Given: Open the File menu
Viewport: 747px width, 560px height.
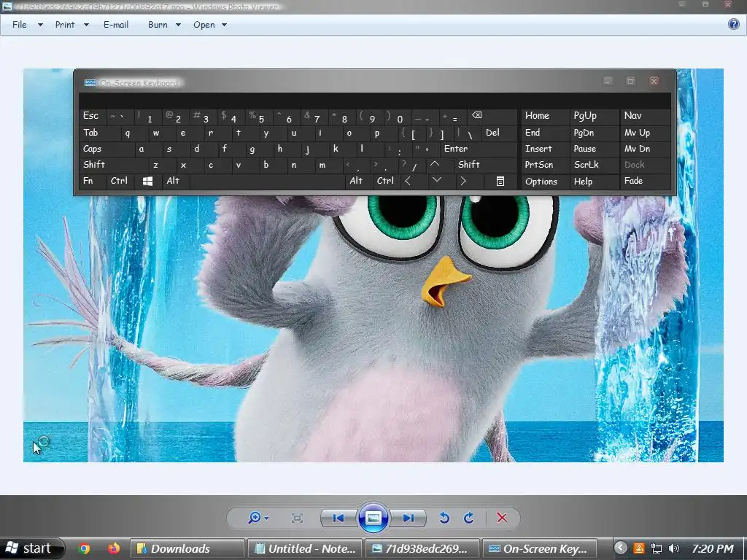Looking at the screenshot, I should click(x=20, y=24).
